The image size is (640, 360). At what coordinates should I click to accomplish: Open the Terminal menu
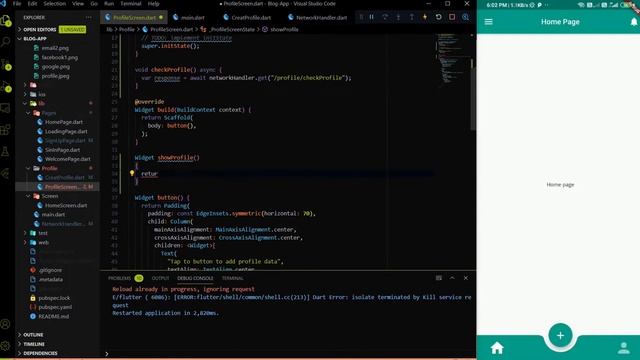click(x=131, y=4)
